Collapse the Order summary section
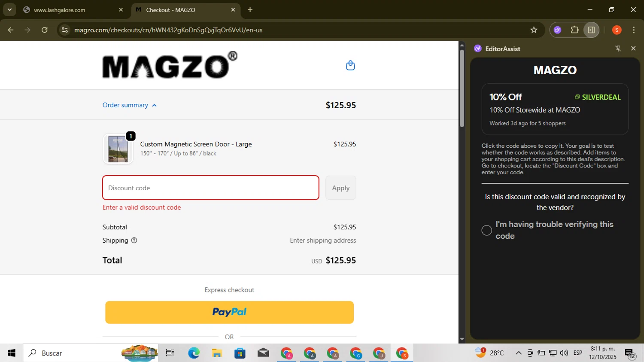Screen dimensions: 644x362 130,105
